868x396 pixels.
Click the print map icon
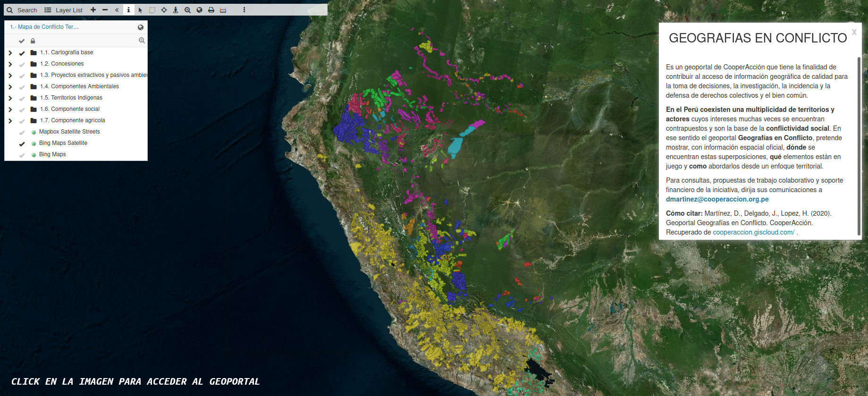click(211, 10)
